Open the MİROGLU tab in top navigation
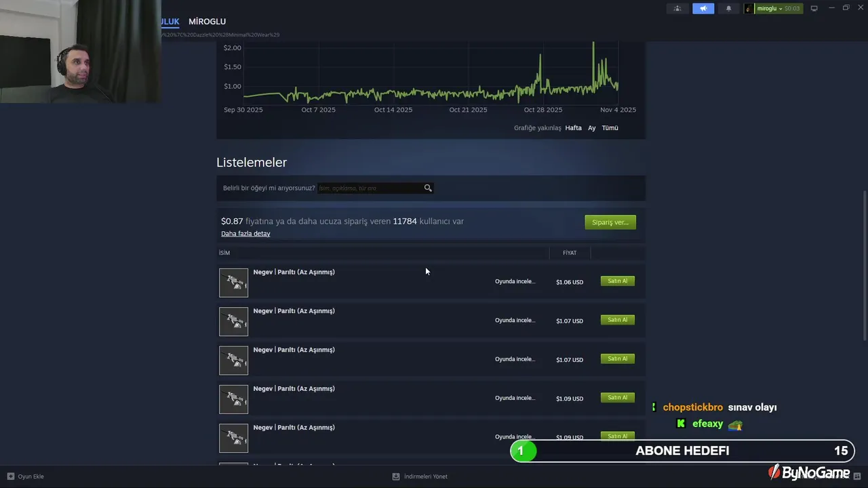 pyautogui.click(x=207, y=22)
